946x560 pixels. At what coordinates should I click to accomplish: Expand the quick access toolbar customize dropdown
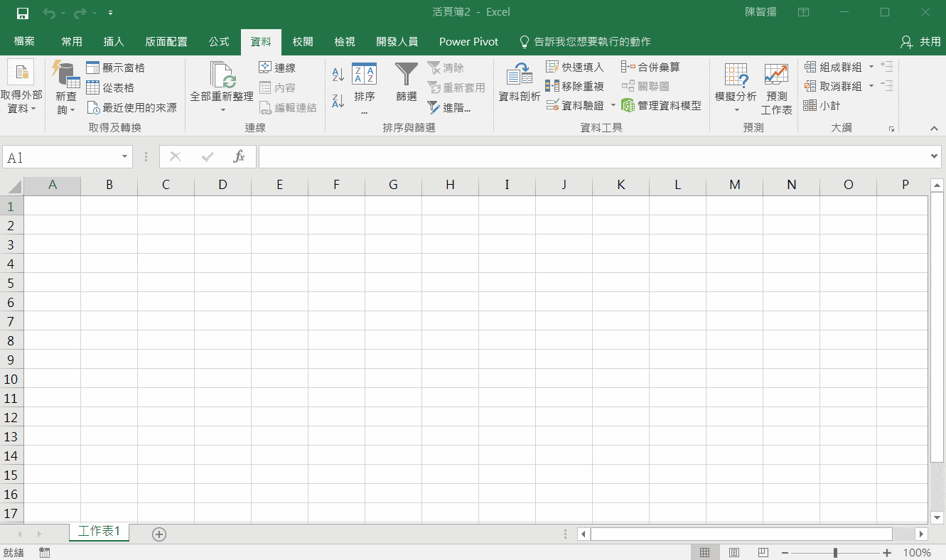pos(110,13)
